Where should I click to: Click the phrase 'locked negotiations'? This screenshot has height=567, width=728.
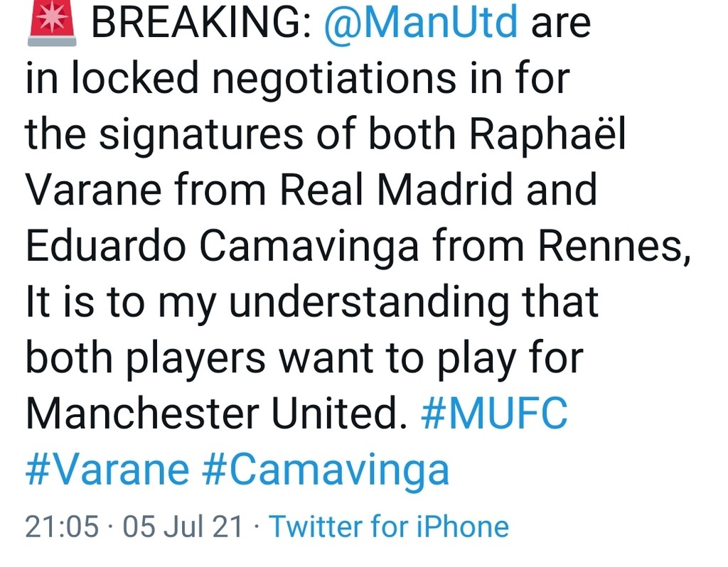252,79
